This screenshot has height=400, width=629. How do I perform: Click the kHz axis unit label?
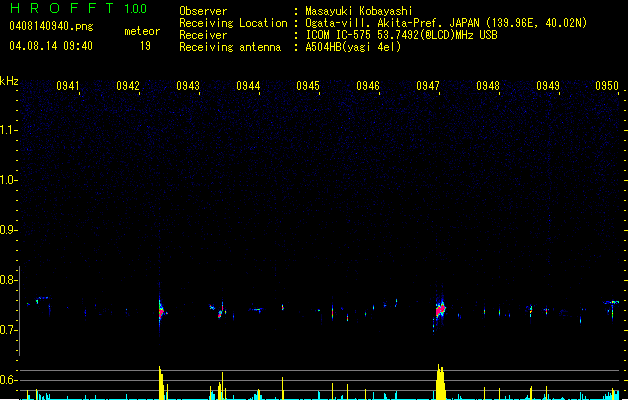(9, 81)
